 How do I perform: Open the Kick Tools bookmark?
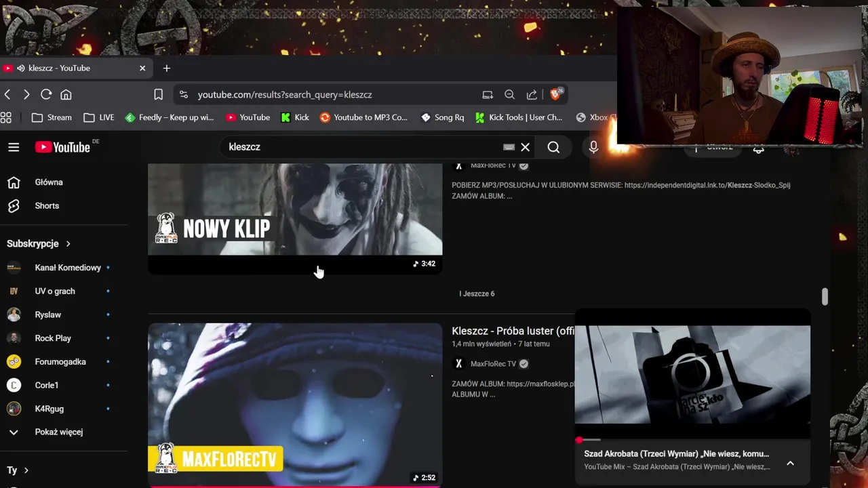tap(519, 117)
